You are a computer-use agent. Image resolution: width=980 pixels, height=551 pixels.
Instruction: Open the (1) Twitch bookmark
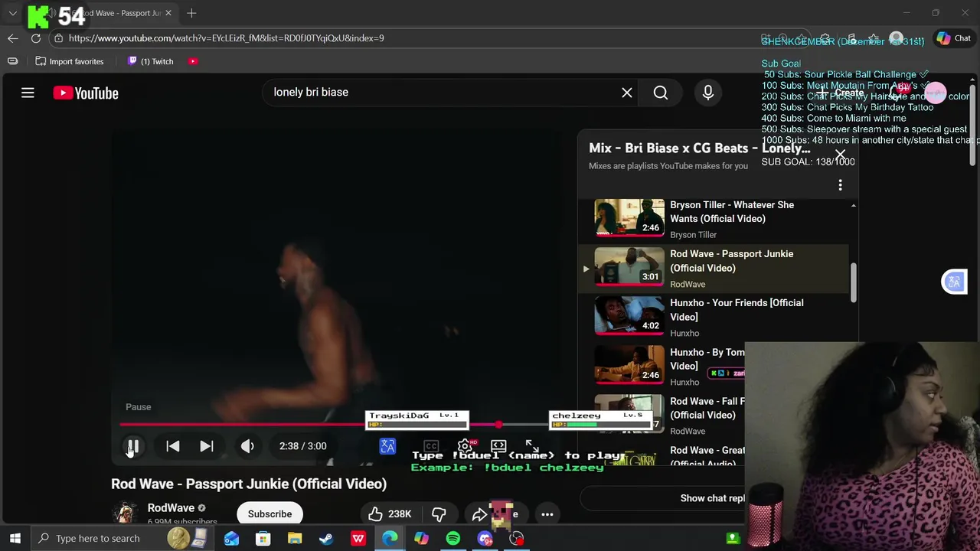(151, 61)
